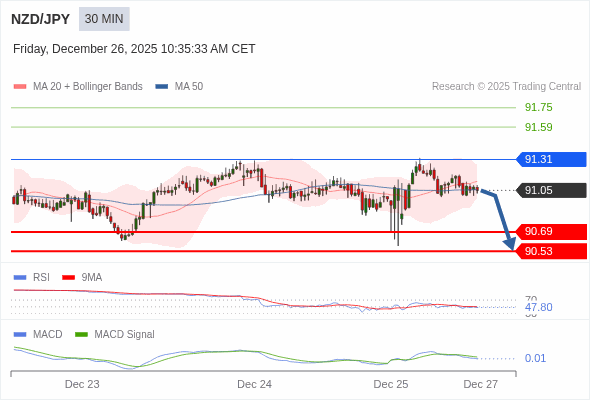Click the NZD/JPY pair title
This screenshot has width=590, height=400.
41,19
